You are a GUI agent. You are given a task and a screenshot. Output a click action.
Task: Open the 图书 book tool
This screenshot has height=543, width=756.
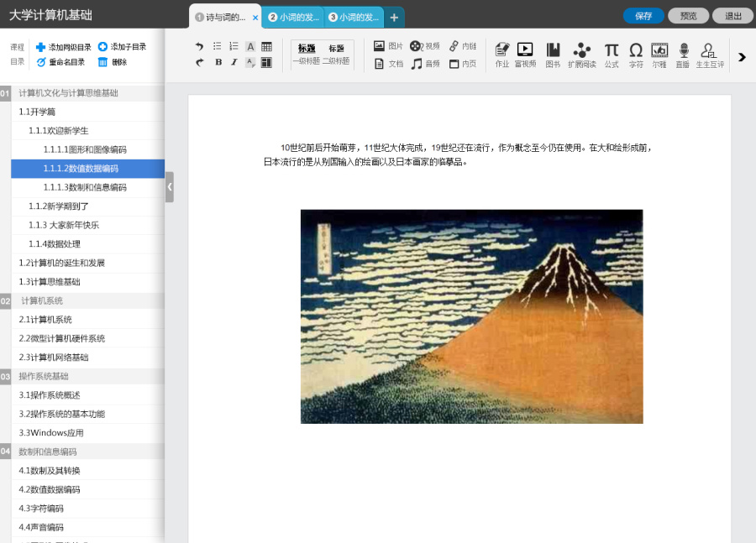pos(553,55)
